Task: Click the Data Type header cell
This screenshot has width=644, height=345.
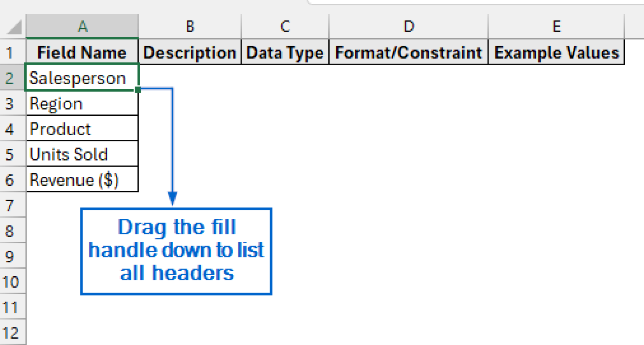Action: pyautogui.click(x=285, y=52)
